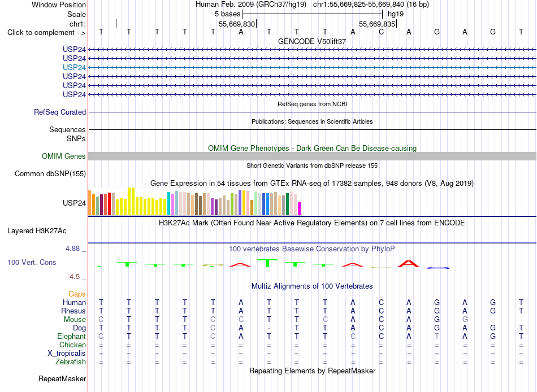Click the Mouse alignment row label
Viewport: 537px width, 392px height.
click(x=75, y=320)
